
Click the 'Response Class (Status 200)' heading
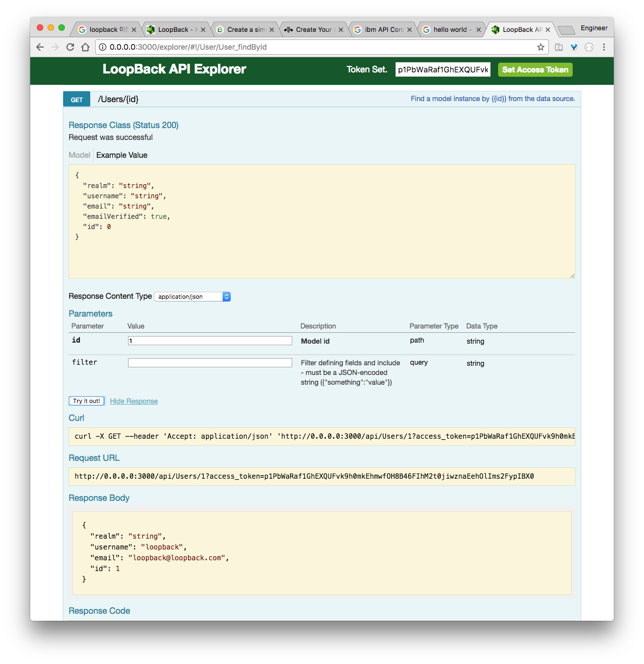(124, 125)
